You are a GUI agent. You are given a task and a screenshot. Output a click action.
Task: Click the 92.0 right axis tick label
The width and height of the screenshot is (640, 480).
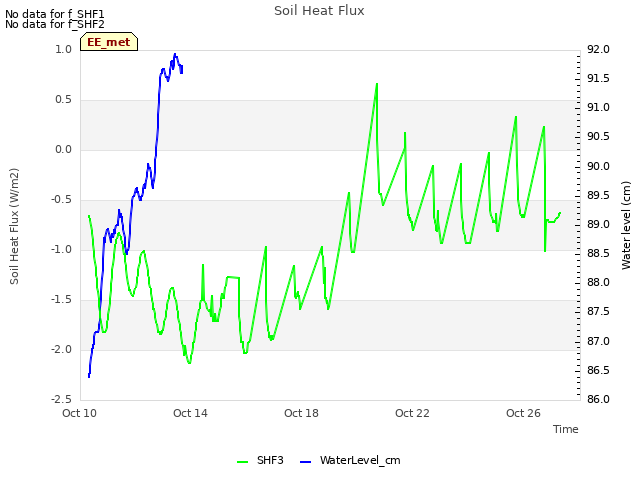(598, 49)
